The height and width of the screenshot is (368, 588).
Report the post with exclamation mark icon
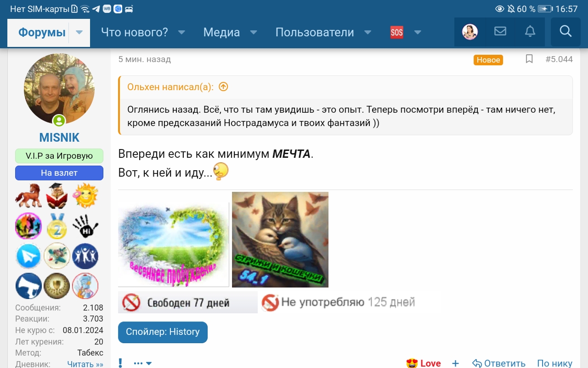point(120,363)
